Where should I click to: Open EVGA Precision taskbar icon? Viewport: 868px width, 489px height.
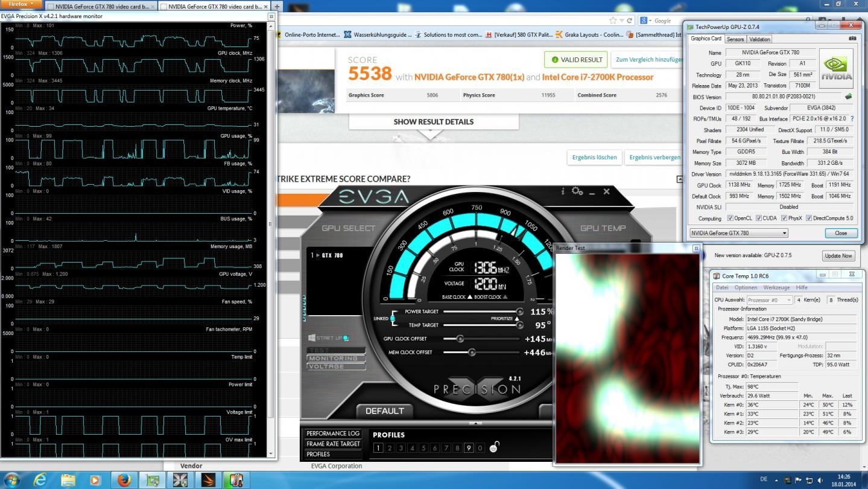tap(180, 480)
